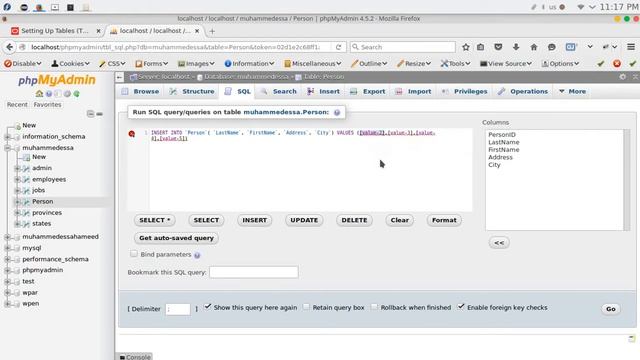Expand the information_schema database node

[x=7, y=137]
